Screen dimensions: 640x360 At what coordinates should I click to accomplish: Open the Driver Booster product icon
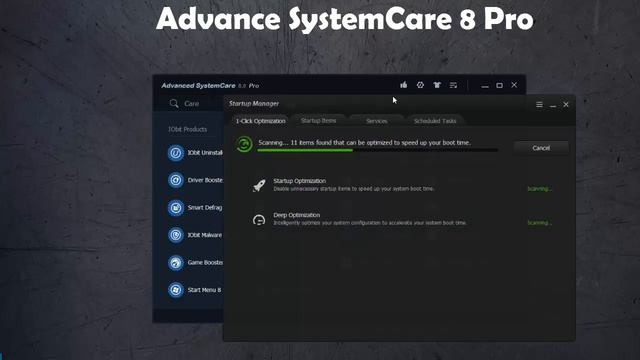[x=176, y=180]
